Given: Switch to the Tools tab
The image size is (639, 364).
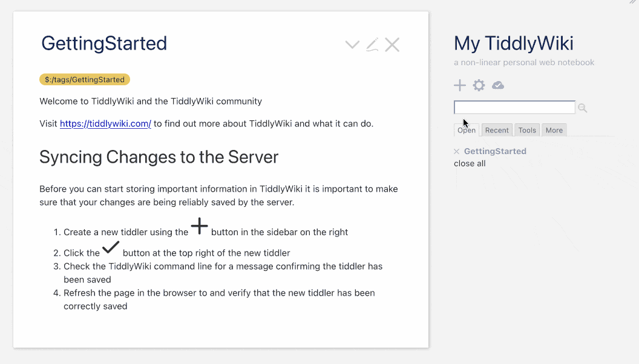Looking at the screenshot, I should coord(527,130).
